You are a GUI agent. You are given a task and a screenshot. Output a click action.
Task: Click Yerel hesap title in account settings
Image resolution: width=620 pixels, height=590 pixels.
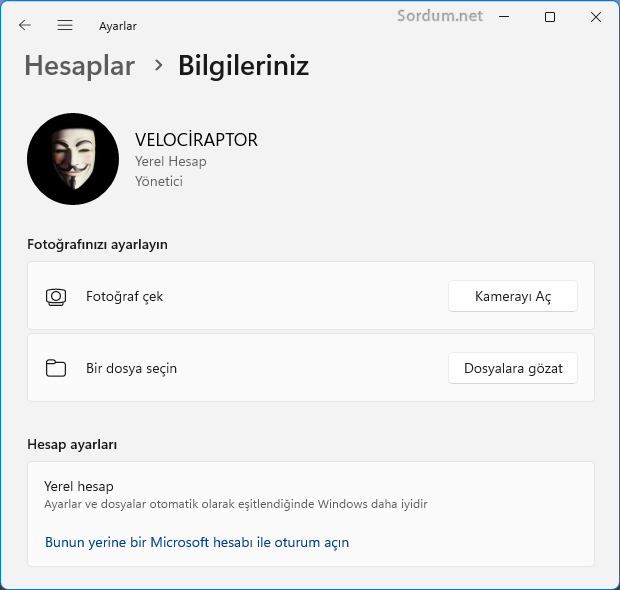pyautogui.click(x=79, y=486)
